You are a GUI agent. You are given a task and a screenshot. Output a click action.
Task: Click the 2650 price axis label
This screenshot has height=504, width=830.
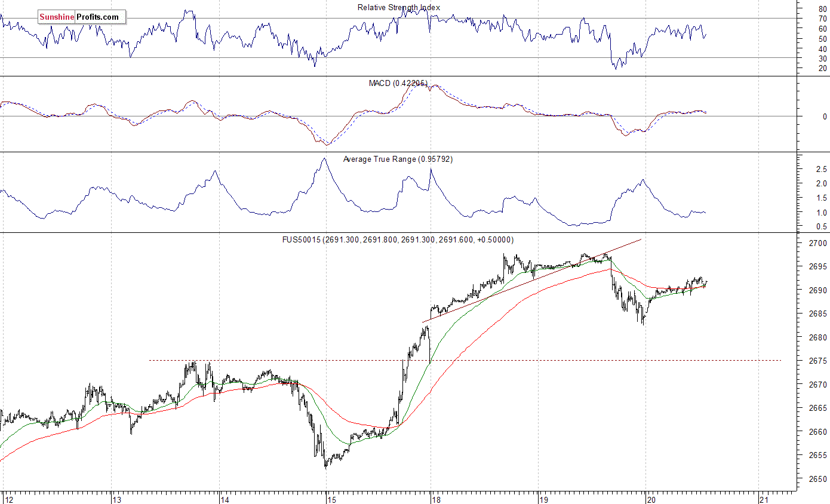pos(819,480)
